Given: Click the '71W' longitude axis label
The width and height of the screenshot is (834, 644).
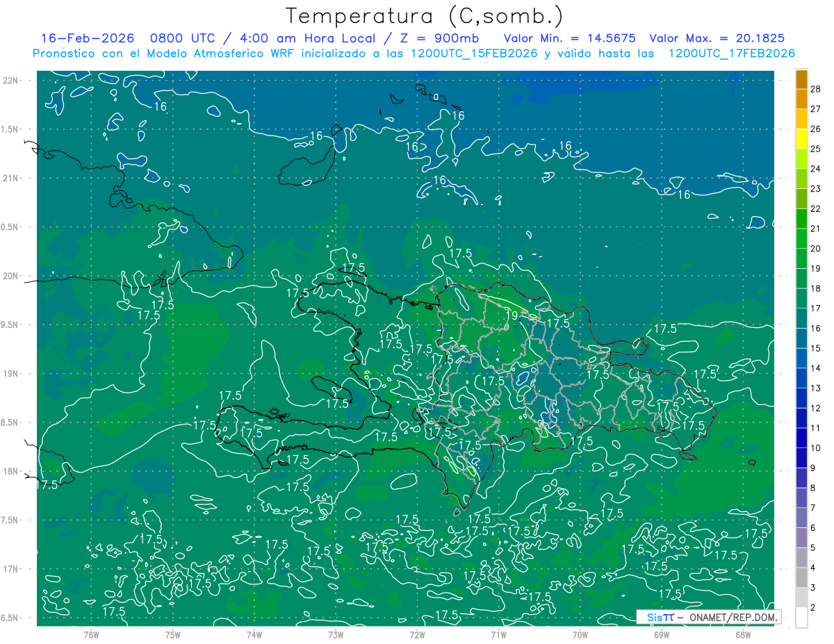Looking at the screenshot, I should click(x=498, y=634).
